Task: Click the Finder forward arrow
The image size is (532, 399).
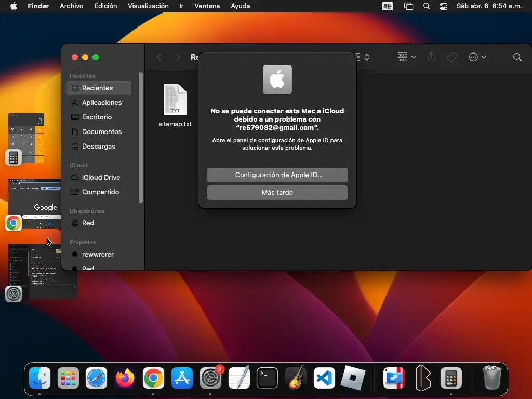Action: click(178, 57)
